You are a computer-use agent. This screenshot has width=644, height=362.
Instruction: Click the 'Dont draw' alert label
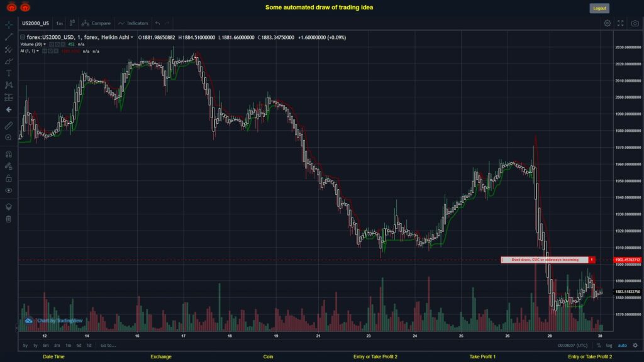click(545, 260)
